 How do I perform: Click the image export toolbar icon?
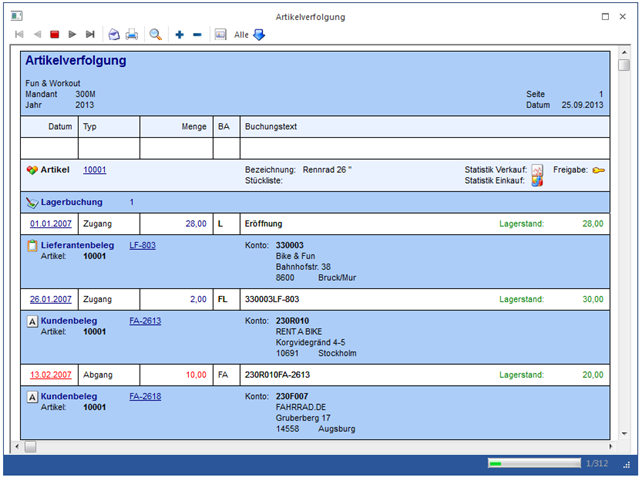click(220, 34)
